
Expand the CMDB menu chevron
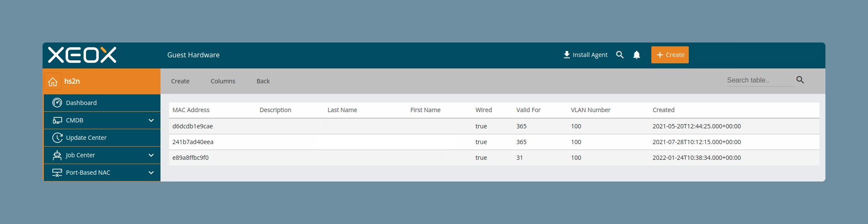point(151,120)
